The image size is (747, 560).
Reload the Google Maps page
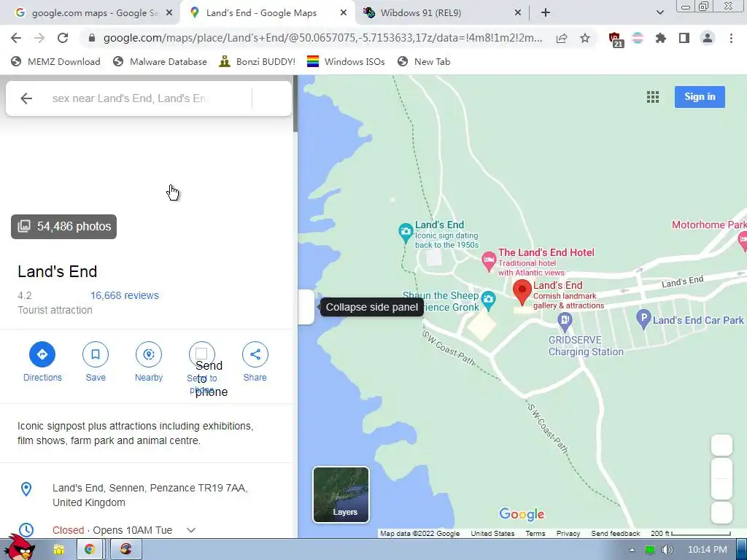coord(63,38)
